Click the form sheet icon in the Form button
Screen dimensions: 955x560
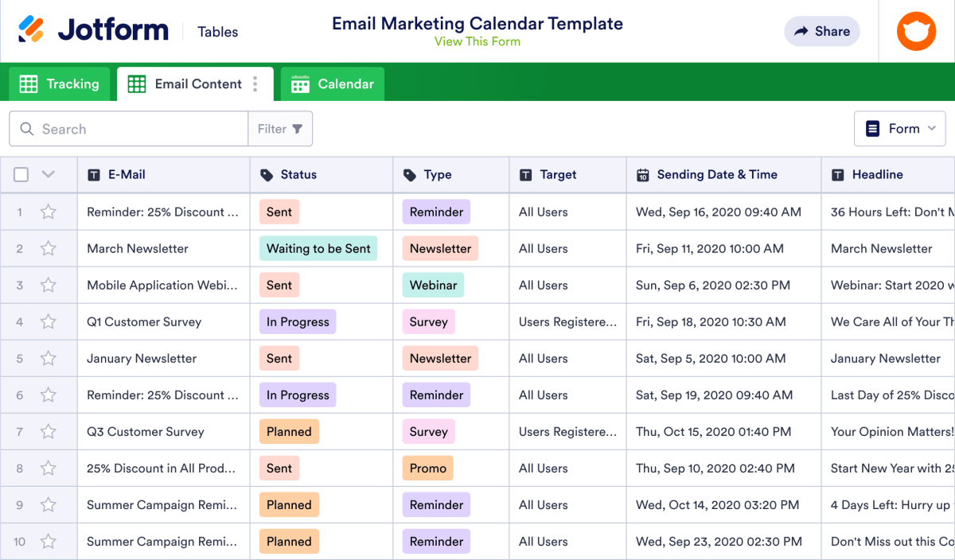(x=875, y=128)
